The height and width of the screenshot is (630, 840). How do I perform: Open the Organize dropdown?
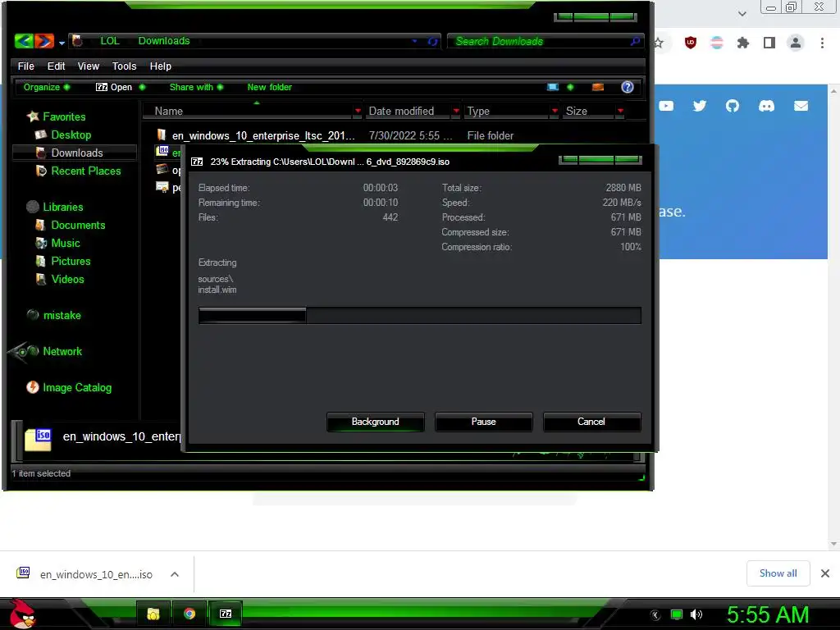[x=46, y=87]
